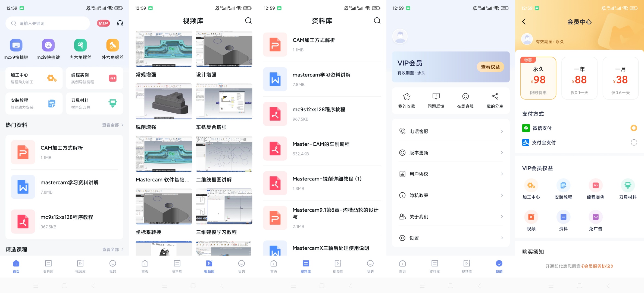Open 我的收藏 star icon

(x=407, y=96)
